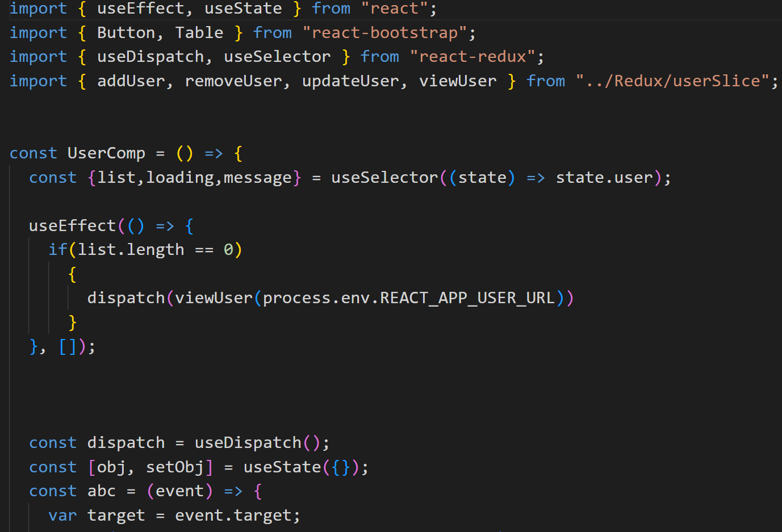Click the empty dependency array of useEffect
Screen dimensions: 782x532
click(x=68, y=346)
